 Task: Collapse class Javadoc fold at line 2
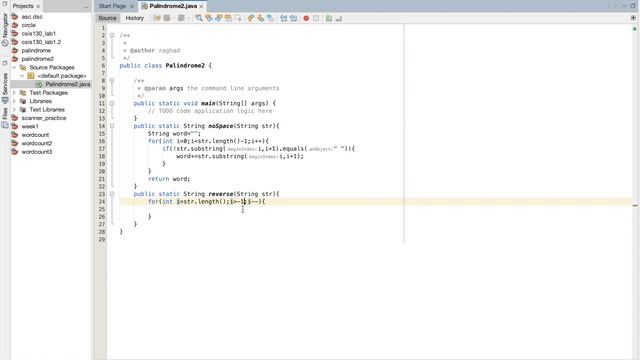(x=112, y=36)
